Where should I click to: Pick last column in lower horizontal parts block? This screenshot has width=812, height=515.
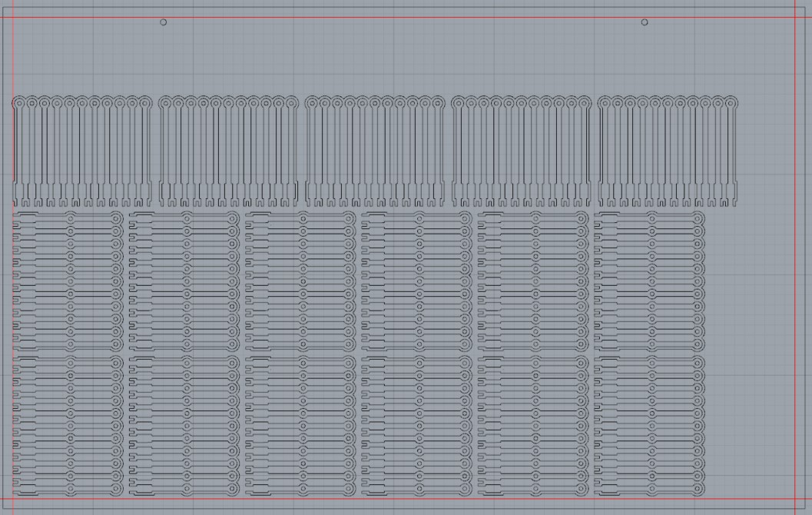[x=649, y=425]
